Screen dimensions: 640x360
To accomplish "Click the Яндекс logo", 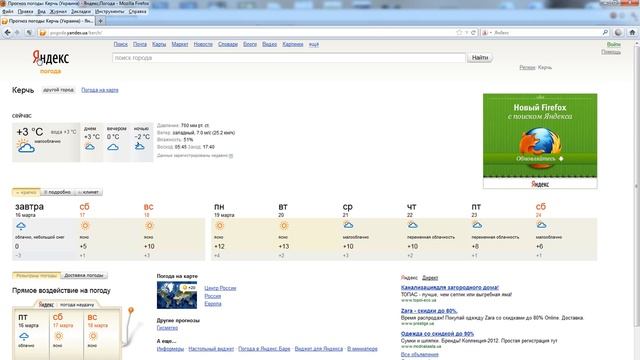I will coord(51,58).
